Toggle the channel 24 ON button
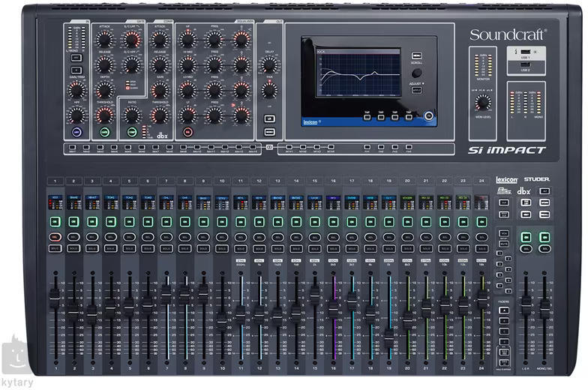Screen dimensions: 588x390 (481, 222)
